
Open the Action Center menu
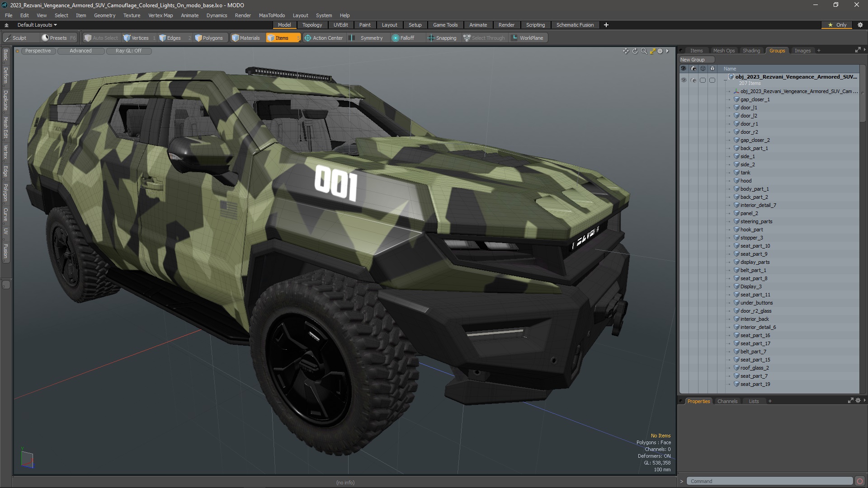coord(324,38)
